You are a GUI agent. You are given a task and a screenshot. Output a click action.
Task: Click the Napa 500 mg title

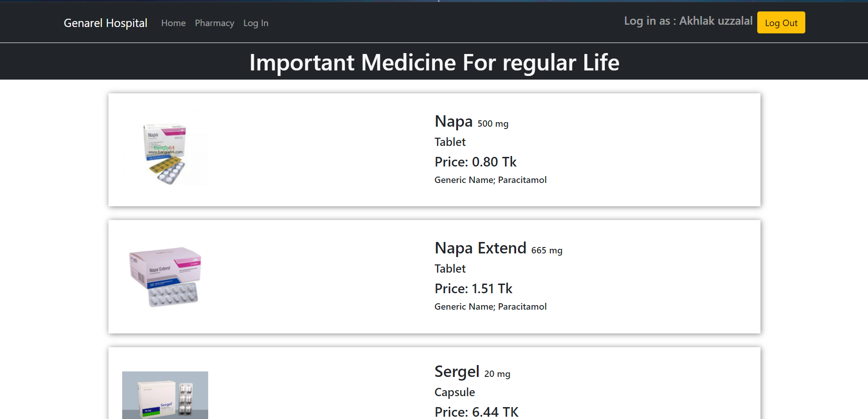471,122
